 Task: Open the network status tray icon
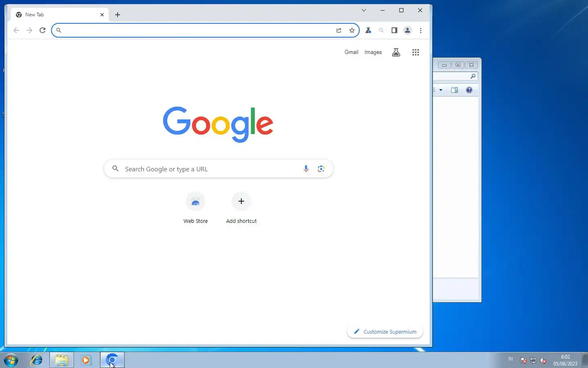coord(533,360)
